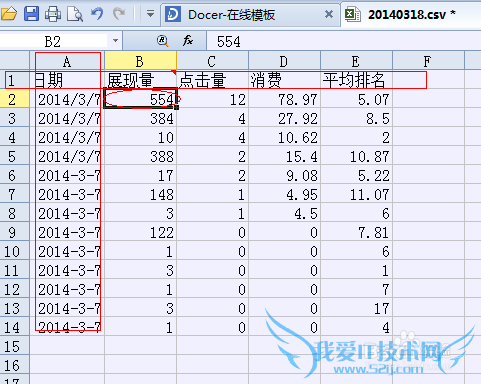Click cell with value 10.87
This screenshot has height=384, width=481.
tap(356, 156)
